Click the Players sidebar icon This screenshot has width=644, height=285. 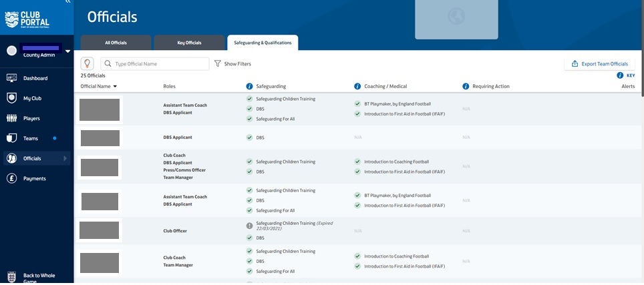pyautogui.click(x=11, y=118)
